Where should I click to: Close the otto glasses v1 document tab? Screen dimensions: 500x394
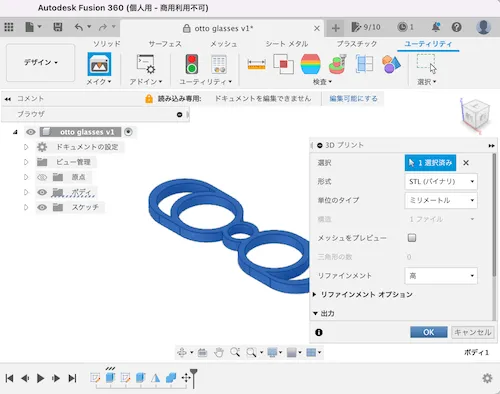(317, 28)
